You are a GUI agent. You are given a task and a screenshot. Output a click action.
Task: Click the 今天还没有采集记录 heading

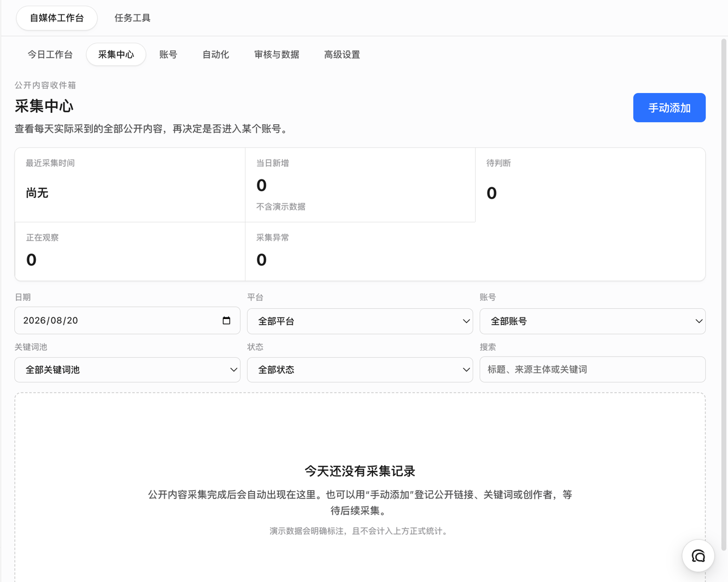[360, 471]
